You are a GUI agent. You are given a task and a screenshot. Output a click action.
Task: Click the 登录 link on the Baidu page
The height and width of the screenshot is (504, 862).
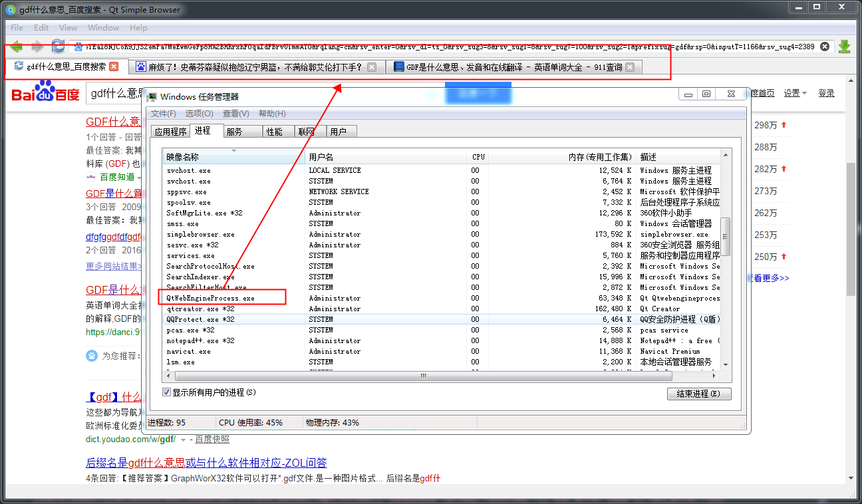[826, 93]
